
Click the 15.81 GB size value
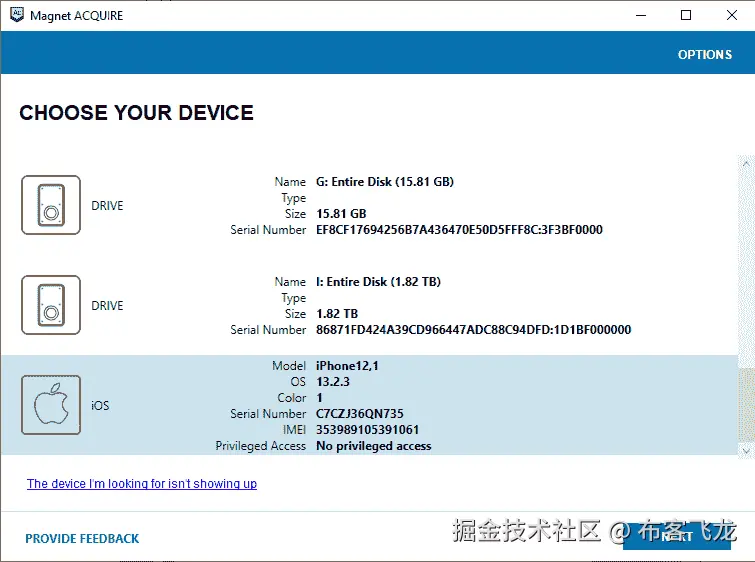point(341,214)
